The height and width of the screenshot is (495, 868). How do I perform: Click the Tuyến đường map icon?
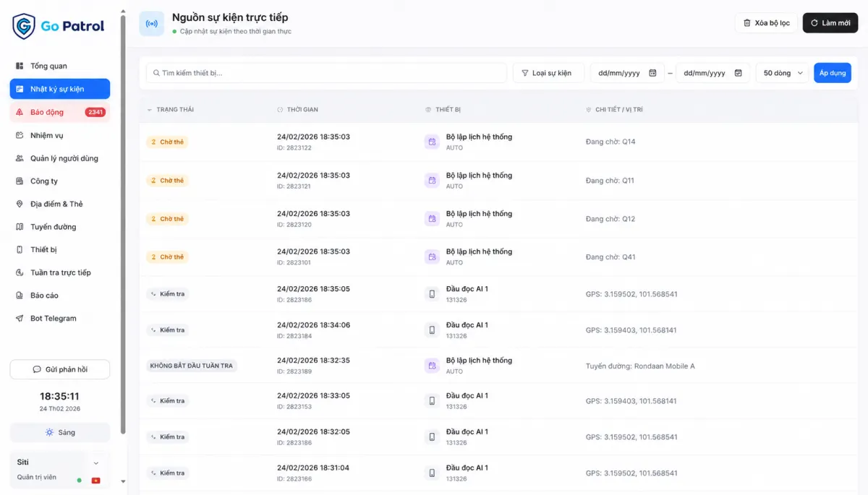20,227
